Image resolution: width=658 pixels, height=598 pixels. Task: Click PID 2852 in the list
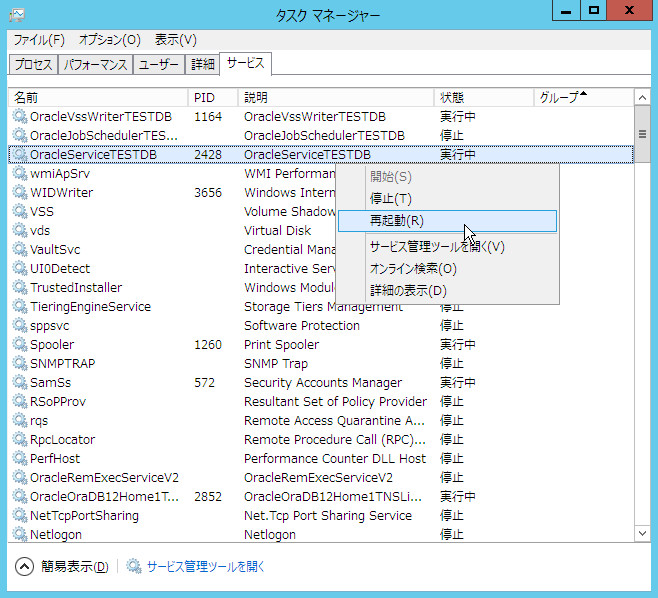tap(208, 497)
